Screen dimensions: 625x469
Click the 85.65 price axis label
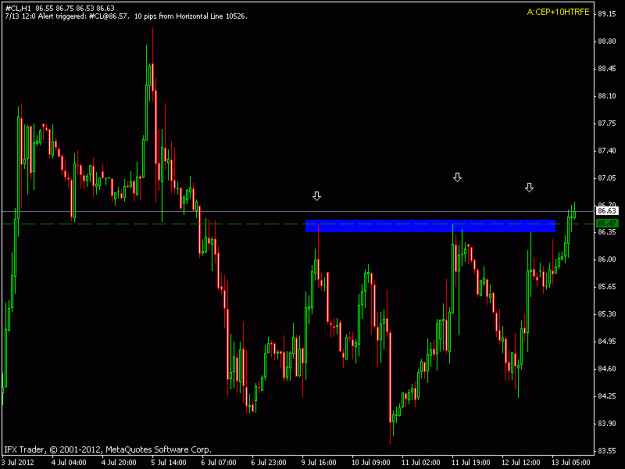pyautogui.click(x=607, y=287)
